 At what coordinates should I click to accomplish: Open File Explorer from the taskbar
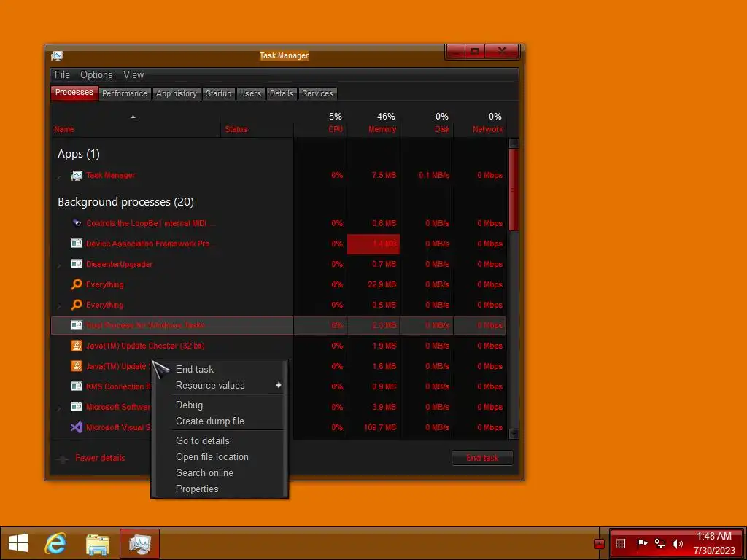click(x=98, y=544)
